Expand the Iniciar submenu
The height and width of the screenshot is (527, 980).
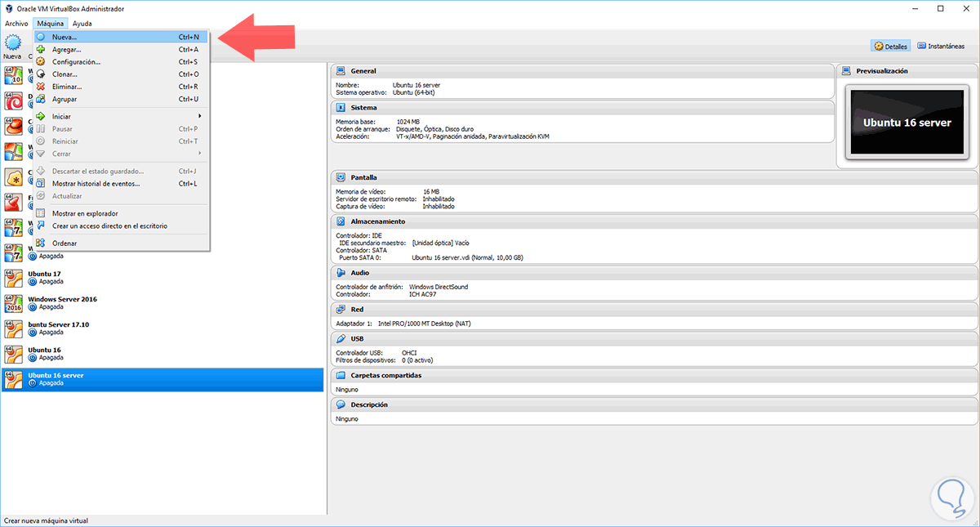tap(121, 116)
